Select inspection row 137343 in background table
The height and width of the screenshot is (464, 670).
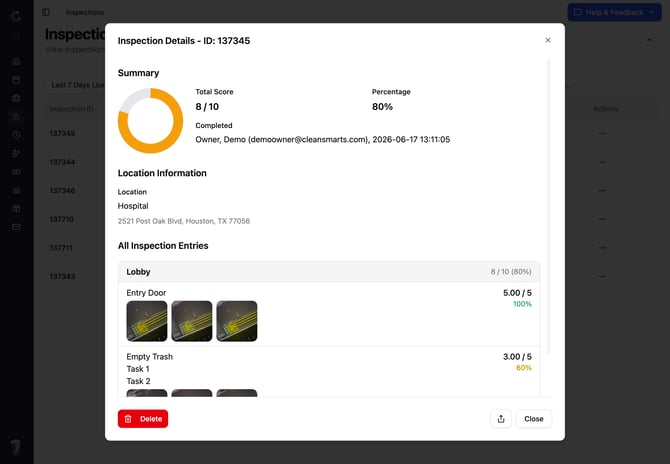(x=62, y=276)
